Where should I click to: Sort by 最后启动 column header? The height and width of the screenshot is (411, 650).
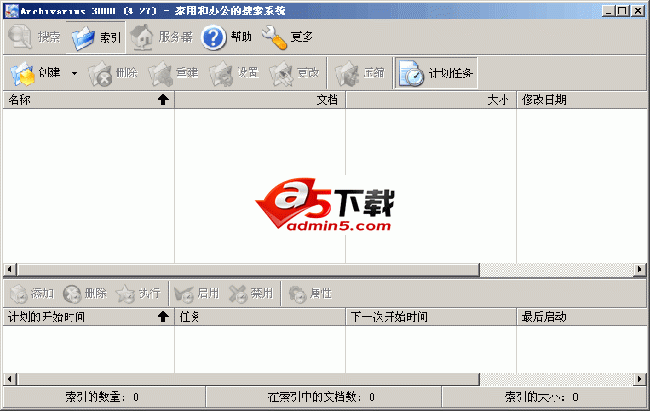coord(582,317)
